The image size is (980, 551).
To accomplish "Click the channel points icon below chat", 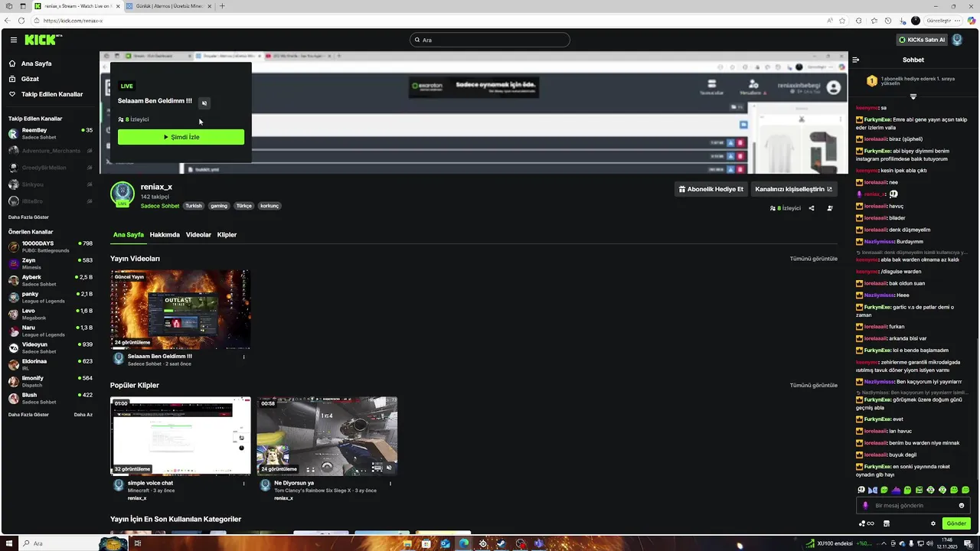I will (867, 523).
